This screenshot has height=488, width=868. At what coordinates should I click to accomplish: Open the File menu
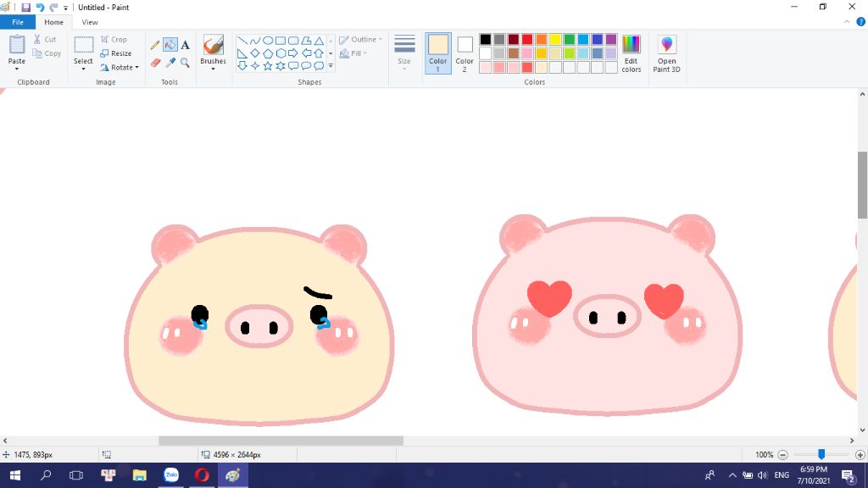[18, 22]
